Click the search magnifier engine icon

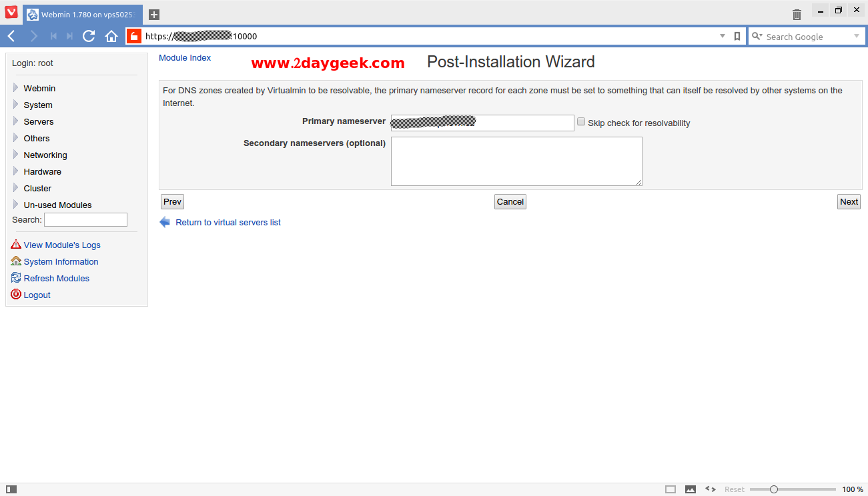757,36
